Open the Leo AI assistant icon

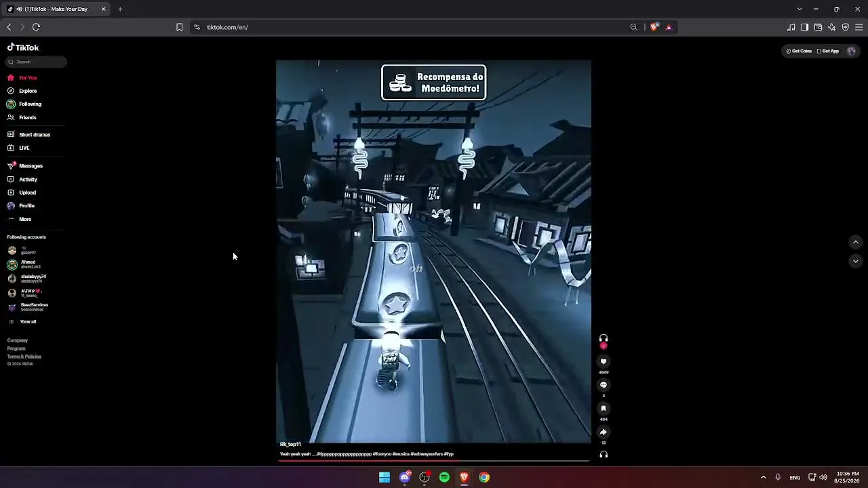coord(832,27)
